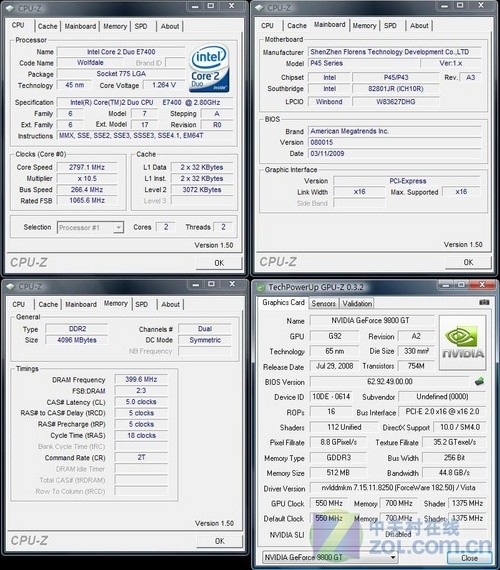
Task: Click OK in the CPU-Z Mainboard window
Action: pos(468,262)
